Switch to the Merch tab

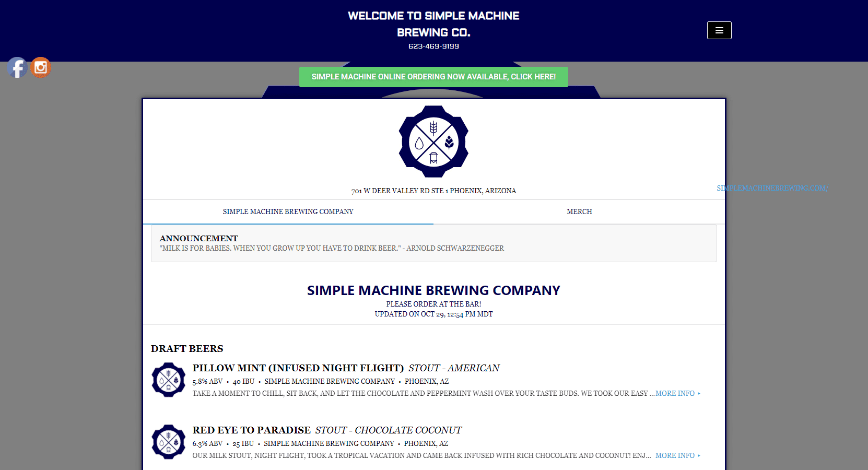579,211
